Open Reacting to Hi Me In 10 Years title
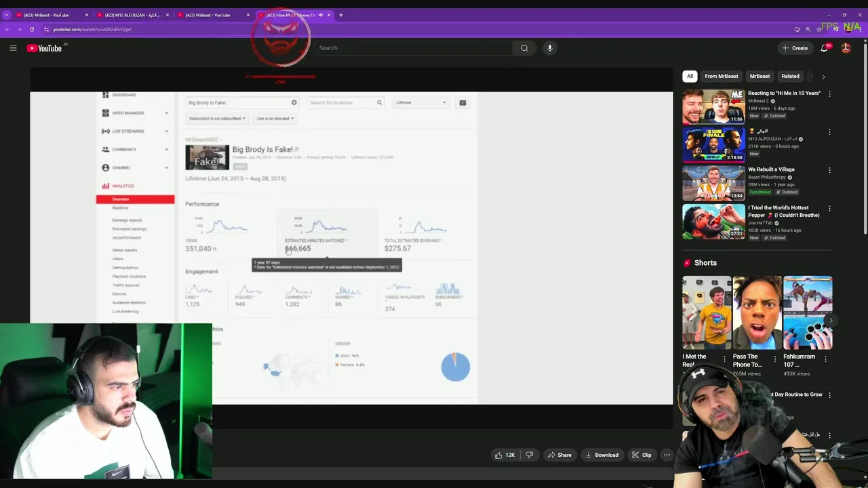This screenshot has width=868, height=488. (784, 94)
